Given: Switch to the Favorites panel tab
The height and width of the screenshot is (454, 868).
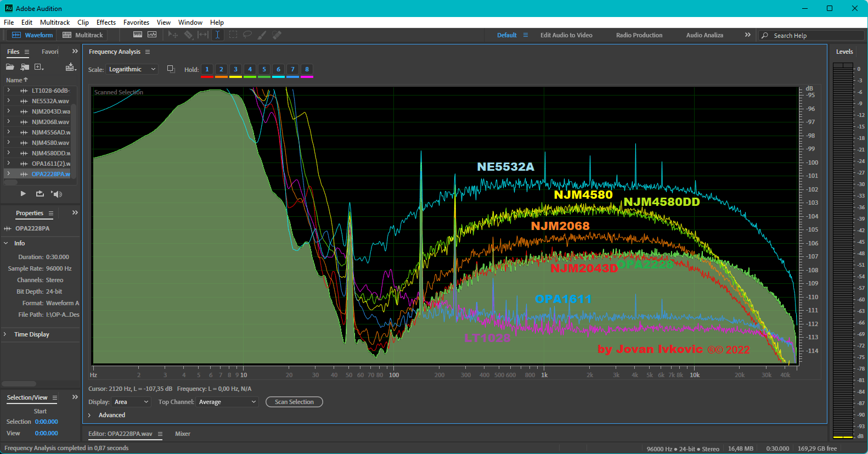Looking at the screenshot, I should click(50, 52).
